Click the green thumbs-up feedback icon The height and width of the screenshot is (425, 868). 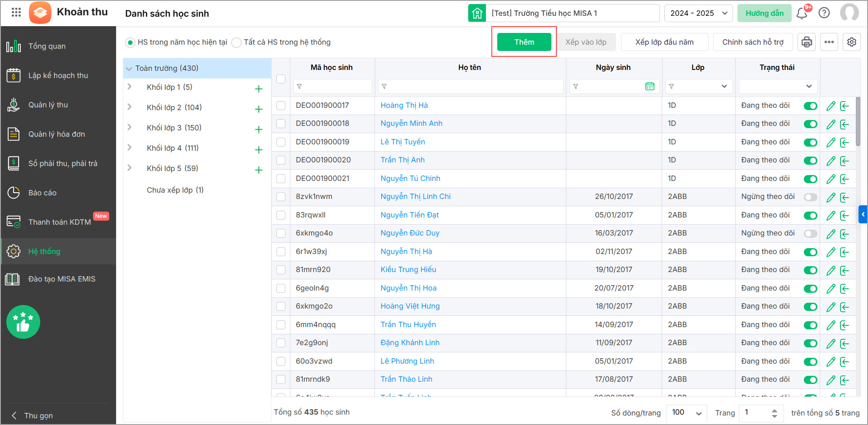(23, 322)
